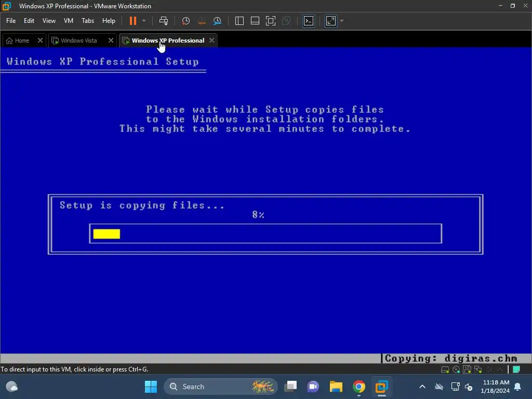This screenshot has height=399, width=532.
Task: Open the clock and date flyout
Action: click(x=495, y=387)
